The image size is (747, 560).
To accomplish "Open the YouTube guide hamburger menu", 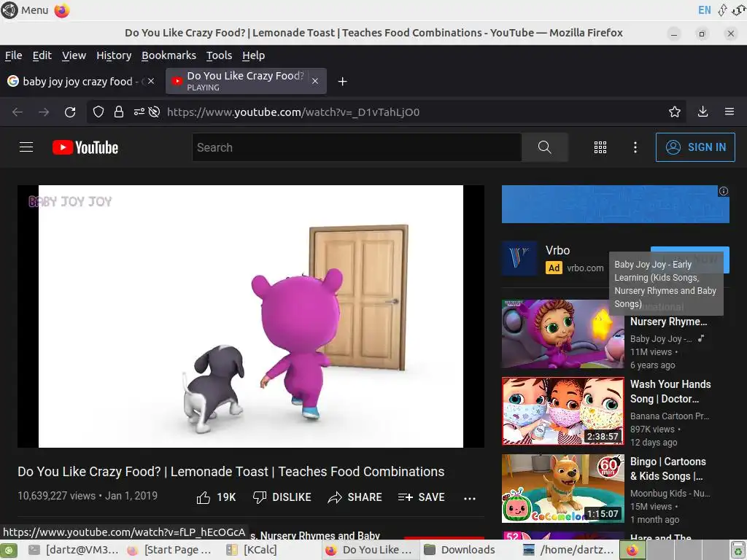I will [x=26, y=147].
